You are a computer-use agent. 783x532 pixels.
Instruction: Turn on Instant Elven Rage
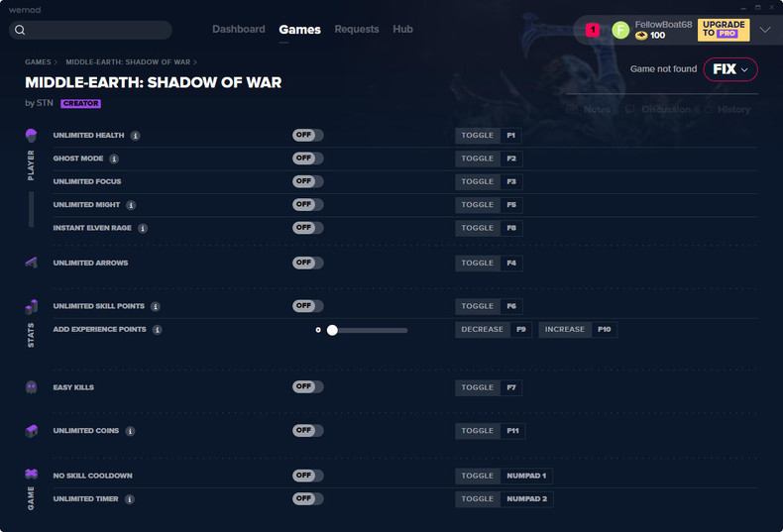pyautogui.click(x=307, y=228)
